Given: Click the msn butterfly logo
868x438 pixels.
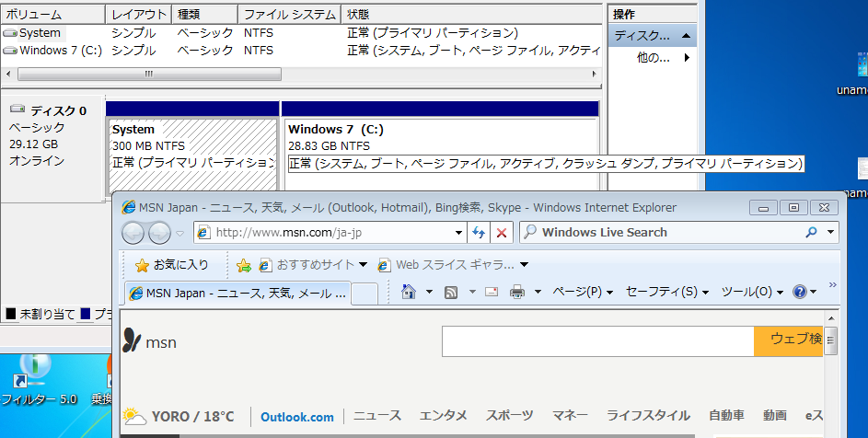Looking at the screenshot, I should [x=132, y=340].
